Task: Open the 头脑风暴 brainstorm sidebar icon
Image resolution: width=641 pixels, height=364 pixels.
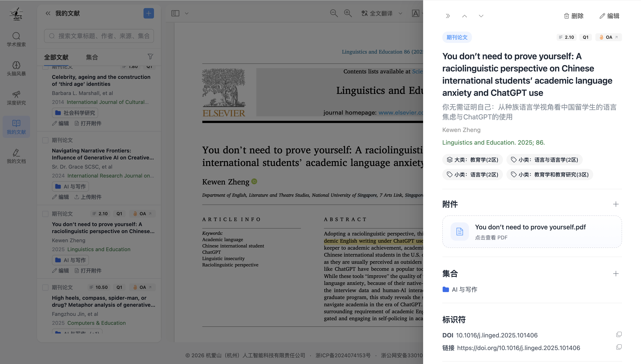Action: coord(16,68)
